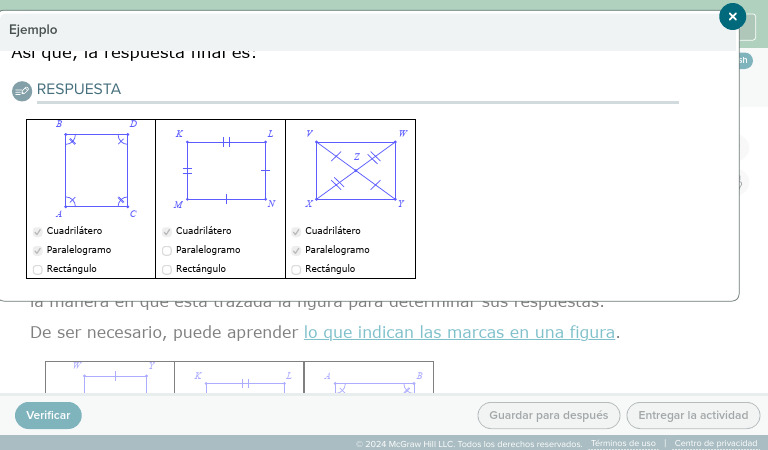Click the Verificar button
Viewport: 768px width, 450px height.
(48, 415)
